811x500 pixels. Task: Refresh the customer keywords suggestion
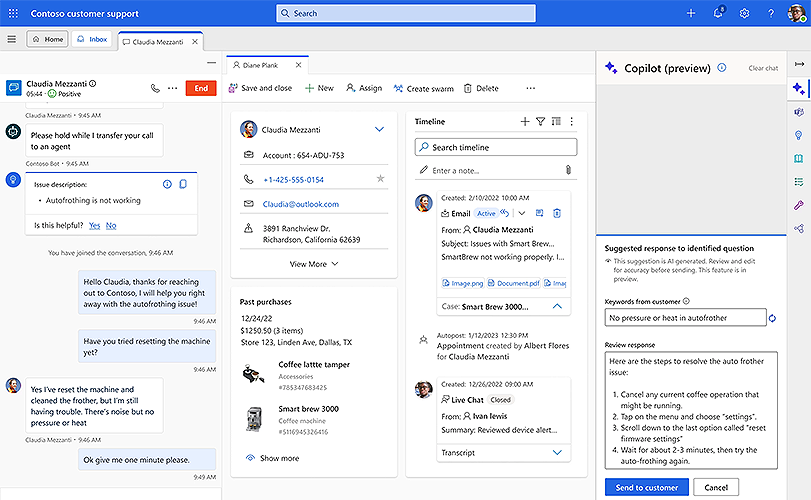click(x=772, y=318)
